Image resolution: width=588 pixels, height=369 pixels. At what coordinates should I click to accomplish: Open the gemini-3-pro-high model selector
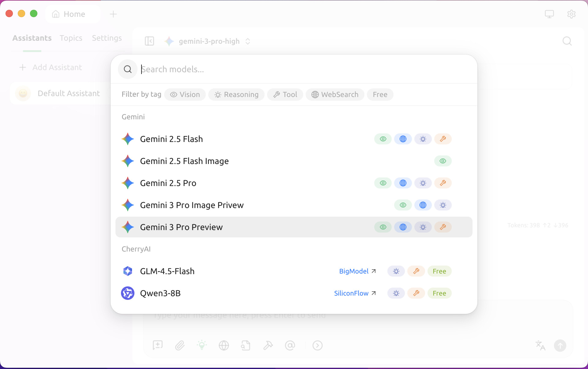208,41
